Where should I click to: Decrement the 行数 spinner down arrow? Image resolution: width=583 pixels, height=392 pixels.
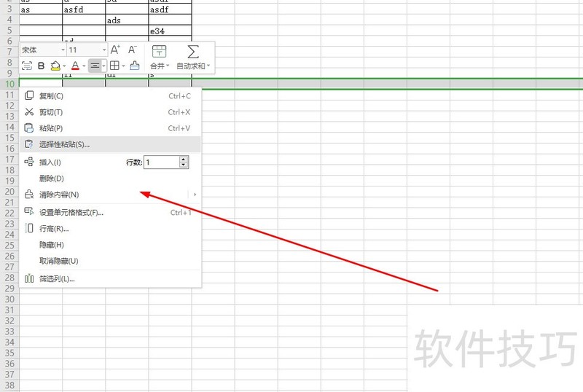[x=184, y=165]
